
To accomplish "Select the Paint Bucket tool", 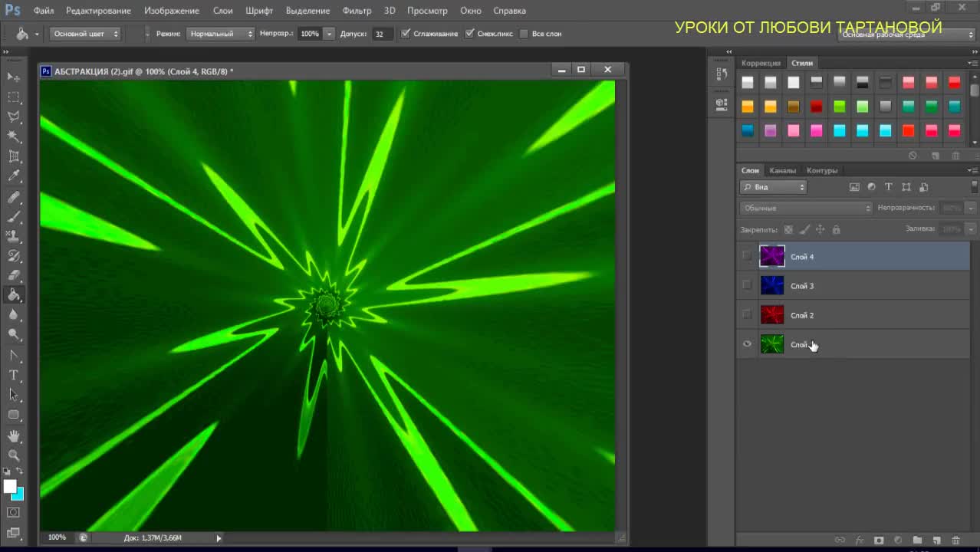I will [x=14, y=295].
